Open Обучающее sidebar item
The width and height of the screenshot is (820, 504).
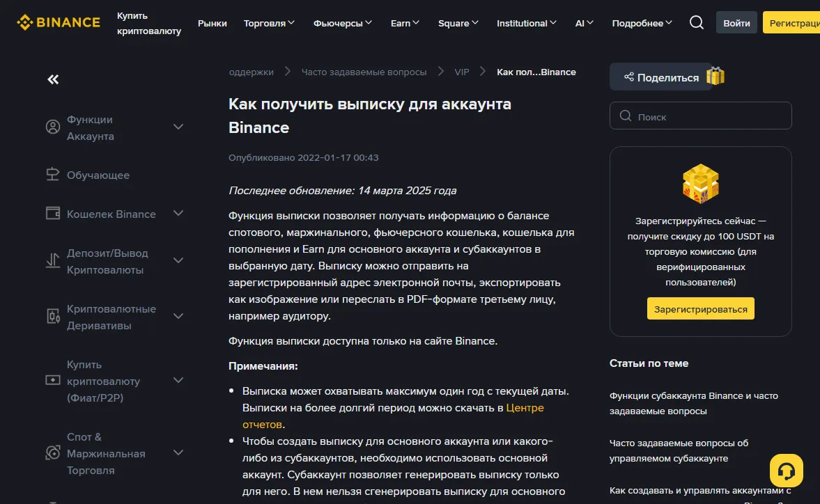pyautogui.click(x=98, y=175)
